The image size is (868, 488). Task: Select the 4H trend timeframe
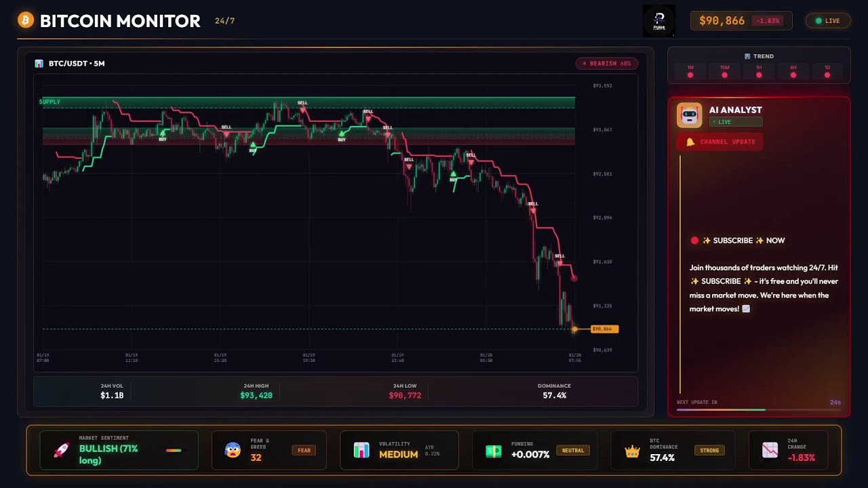[x=793, y=71]
